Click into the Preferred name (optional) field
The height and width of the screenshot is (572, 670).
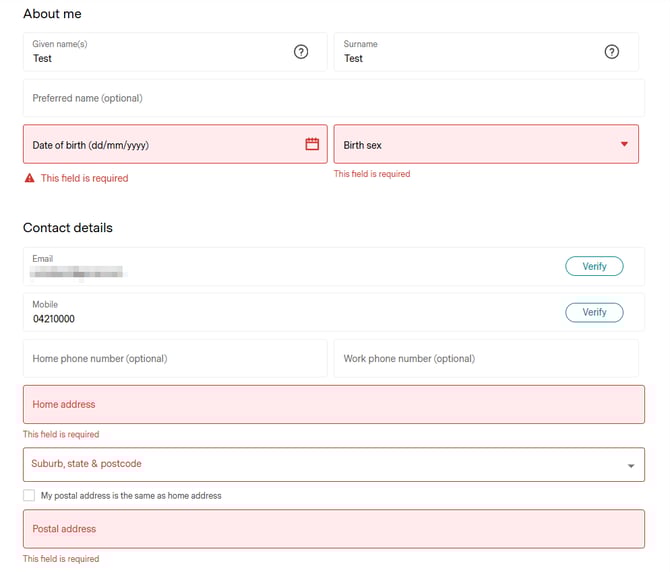pos(333,98)
